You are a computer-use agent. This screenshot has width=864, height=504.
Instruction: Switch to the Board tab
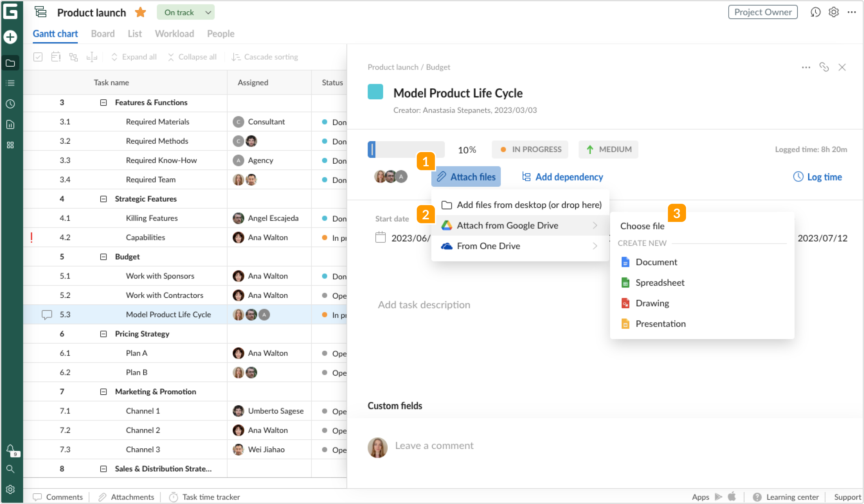point(103,34)
